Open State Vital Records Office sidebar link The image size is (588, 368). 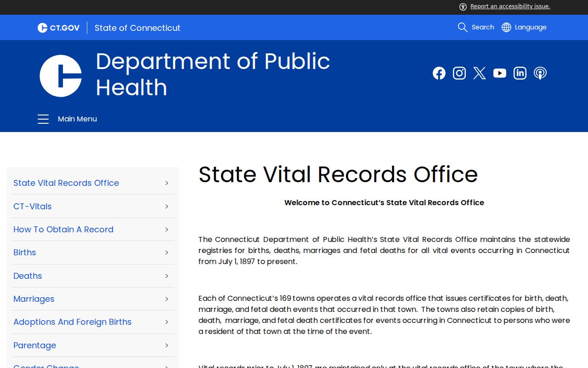click(x=66, y=183)
